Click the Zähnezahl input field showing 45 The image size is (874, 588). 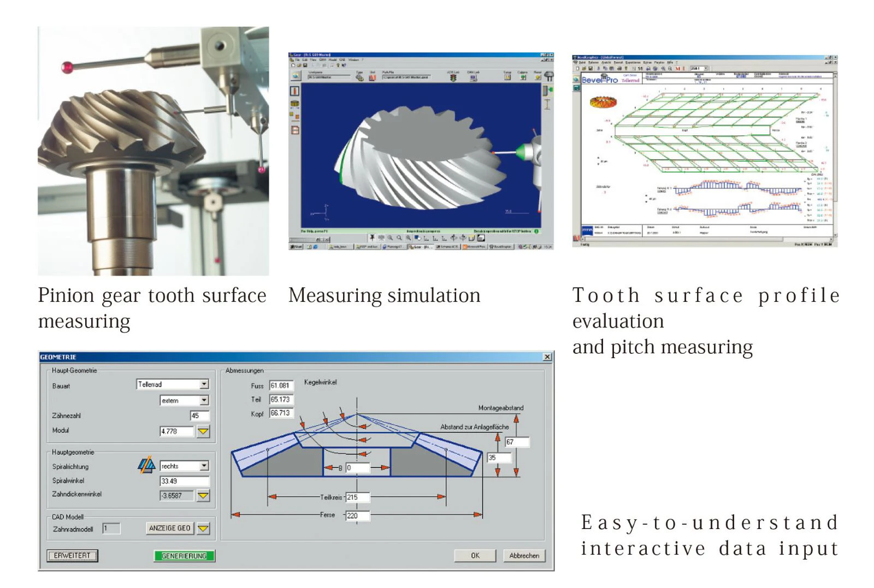(199, 416)
